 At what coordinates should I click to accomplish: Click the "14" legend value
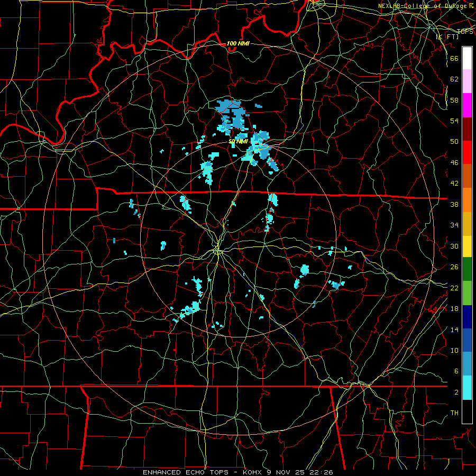pyautogui.click(x=454, y=329)
